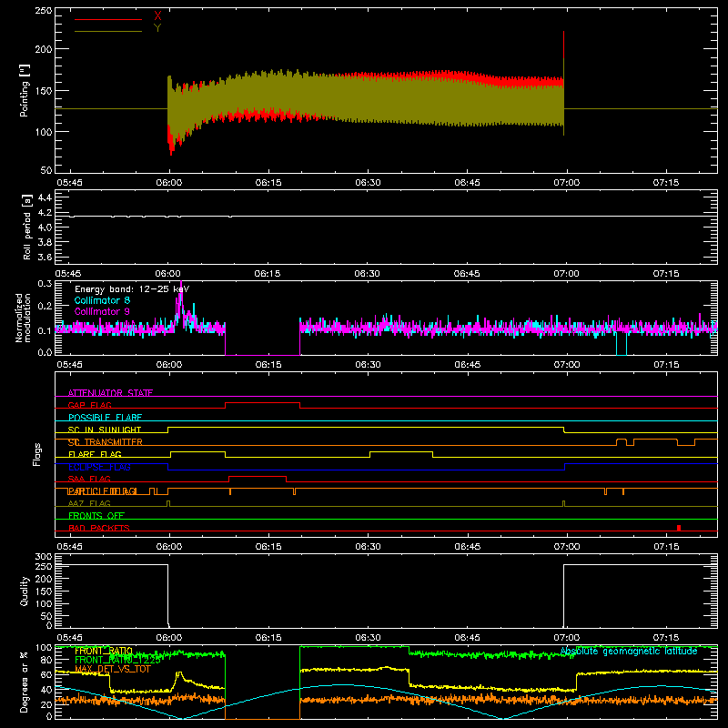Click the Roll period axis label

tap(26, 227)
